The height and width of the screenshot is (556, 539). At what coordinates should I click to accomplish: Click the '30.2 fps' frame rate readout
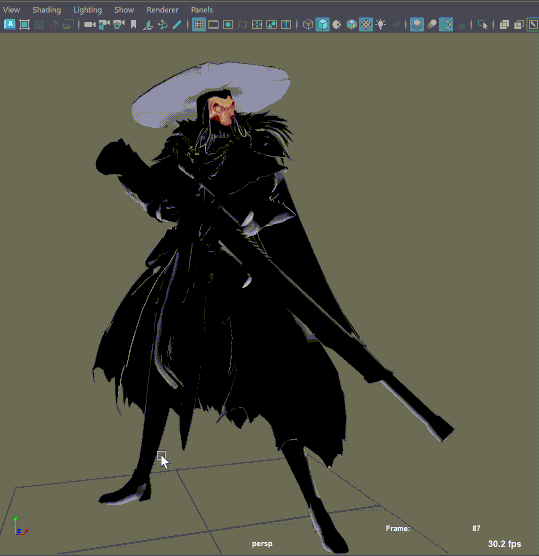pyautogui.click(x=504, y=544)
